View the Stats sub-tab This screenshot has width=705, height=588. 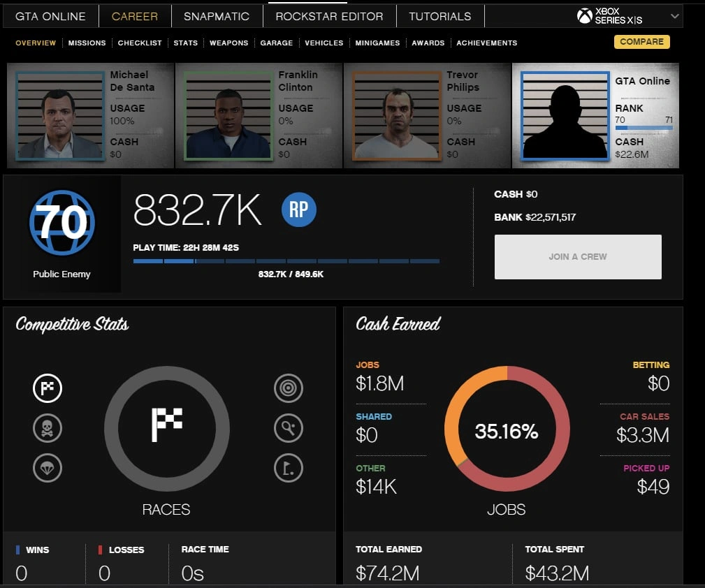pyautogui.click(x=185, y=43)
